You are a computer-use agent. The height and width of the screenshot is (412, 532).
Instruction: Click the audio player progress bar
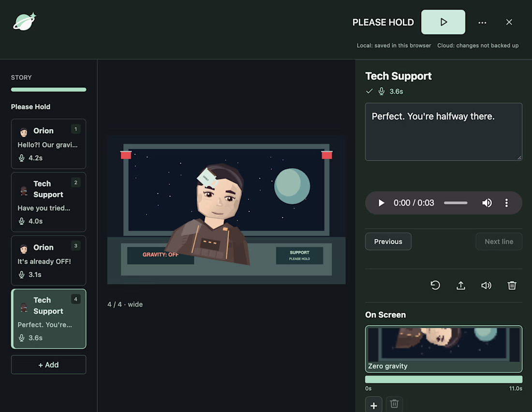456,203
